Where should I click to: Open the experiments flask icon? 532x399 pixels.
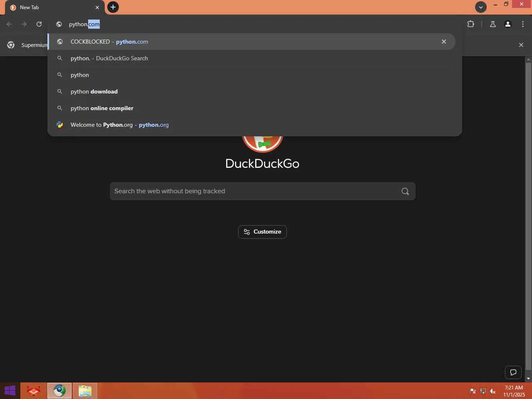tap(493, 24)
